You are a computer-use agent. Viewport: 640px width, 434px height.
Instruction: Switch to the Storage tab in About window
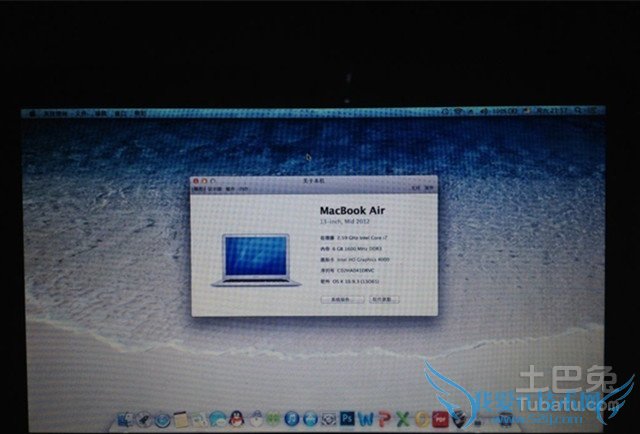[230, 189]
